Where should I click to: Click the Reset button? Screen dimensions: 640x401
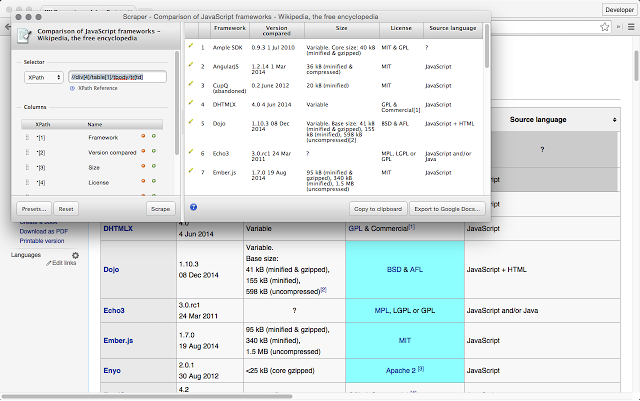click(66, 209)
